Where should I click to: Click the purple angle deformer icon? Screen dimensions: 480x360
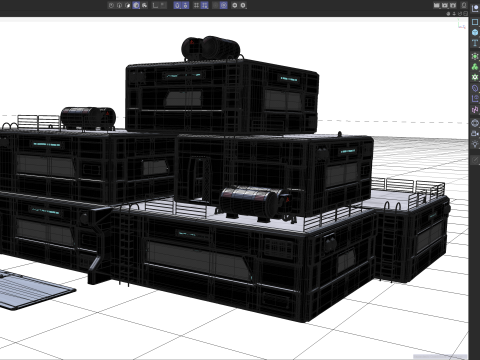point(475,99)
